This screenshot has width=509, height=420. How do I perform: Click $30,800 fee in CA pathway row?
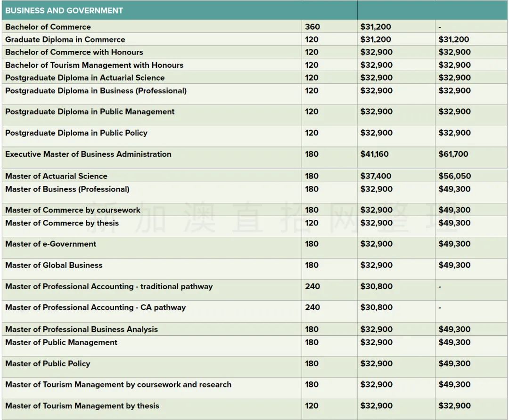[376, 307]
